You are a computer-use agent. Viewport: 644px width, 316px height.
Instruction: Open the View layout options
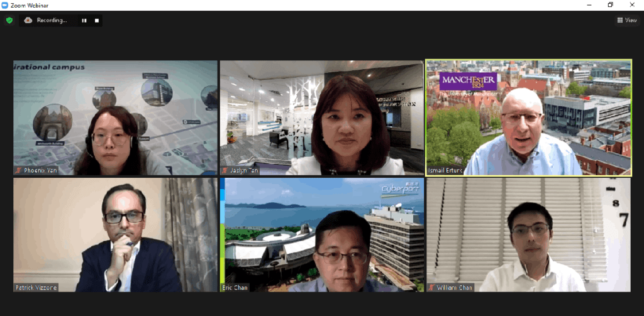(627, 20)
